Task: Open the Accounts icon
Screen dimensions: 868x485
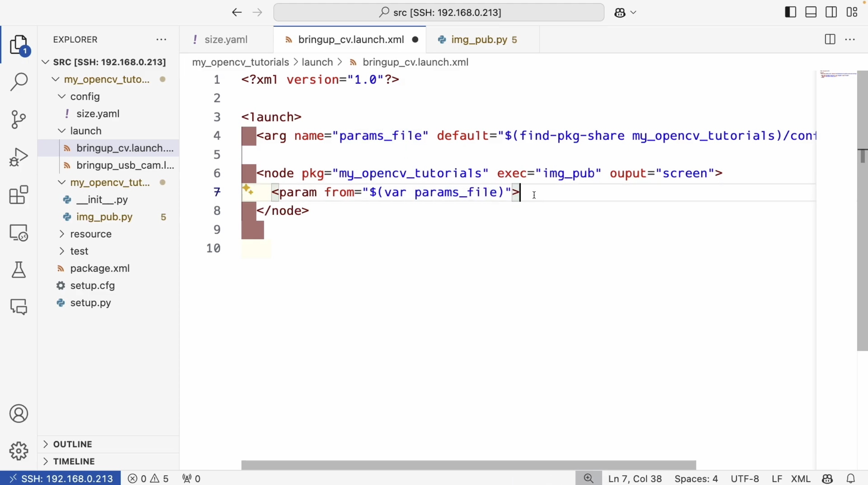Action: (19, 414)
